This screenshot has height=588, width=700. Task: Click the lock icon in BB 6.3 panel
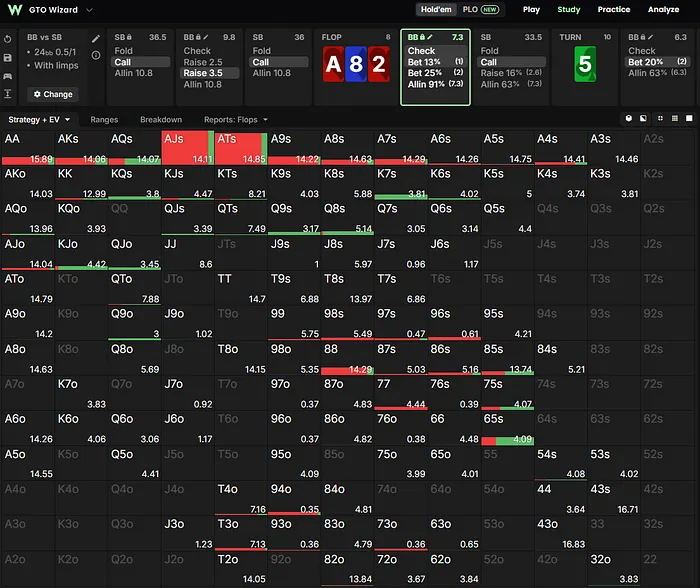coord(642,37)
